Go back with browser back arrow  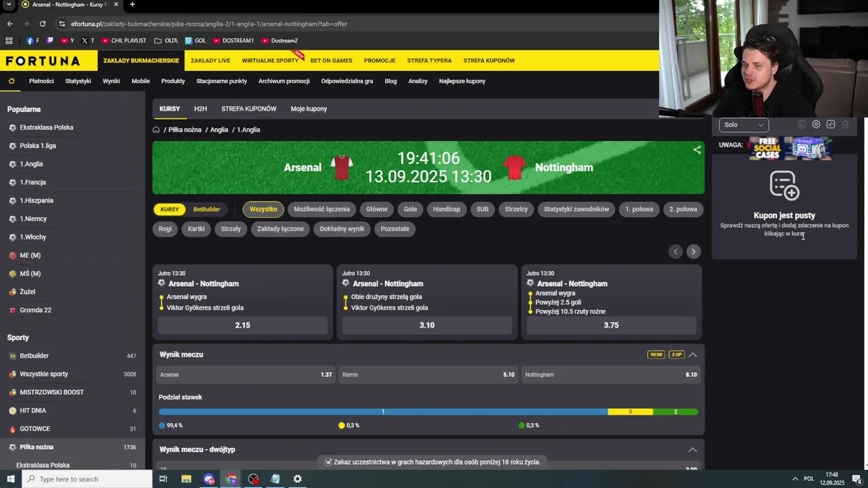pos(9,24)
